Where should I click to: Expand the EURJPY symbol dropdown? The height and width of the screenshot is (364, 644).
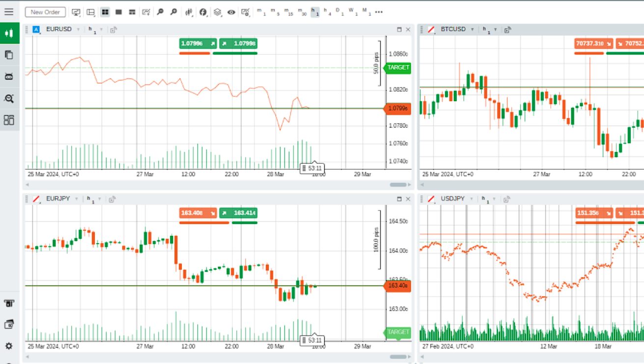pos(76,199)
